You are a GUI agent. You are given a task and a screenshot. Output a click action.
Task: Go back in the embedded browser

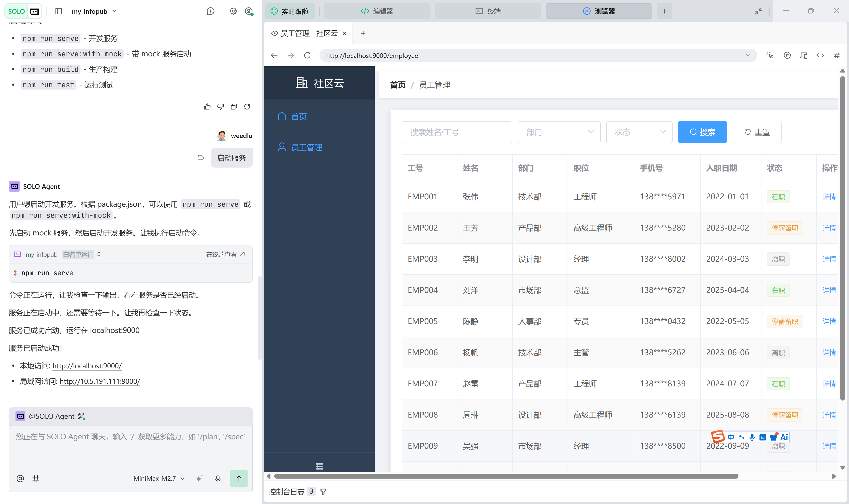[274, 55]
